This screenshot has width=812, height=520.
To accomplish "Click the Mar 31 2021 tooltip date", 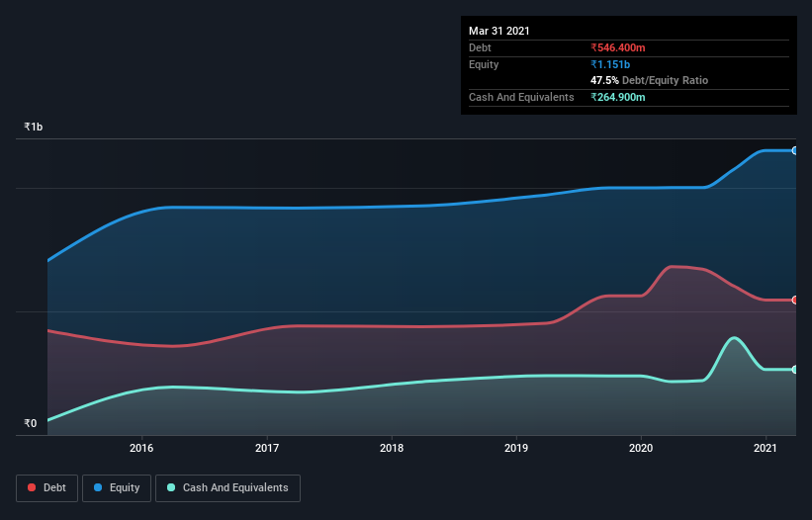I will click(x=499, y=31).
